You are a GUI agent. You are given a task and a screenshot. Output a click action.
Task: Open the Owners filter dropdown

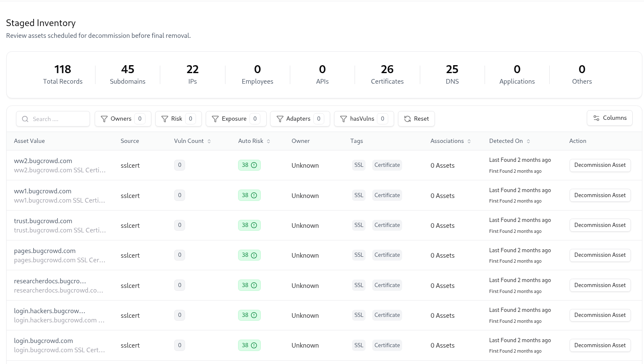[123, 119]
